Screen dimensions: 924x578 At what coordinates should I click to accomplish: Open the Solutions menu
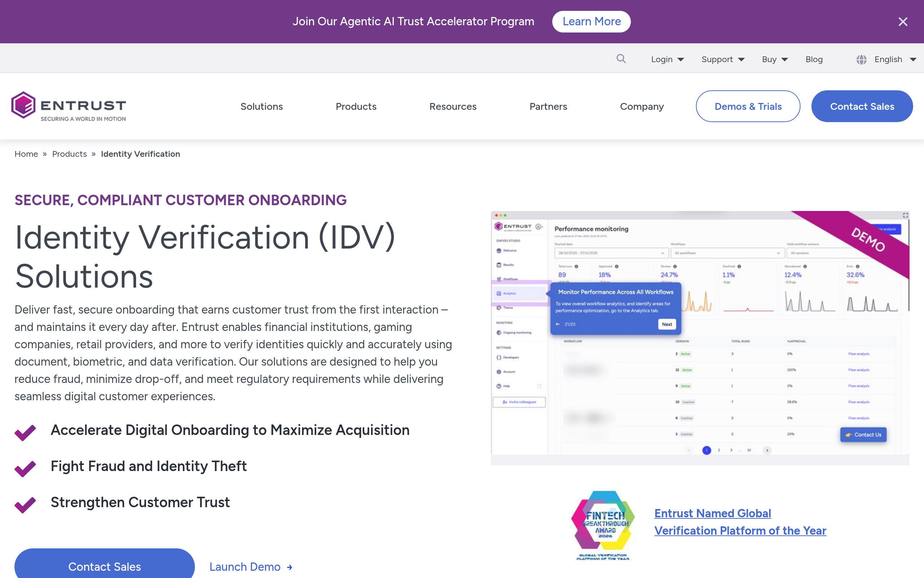[262, 106]
